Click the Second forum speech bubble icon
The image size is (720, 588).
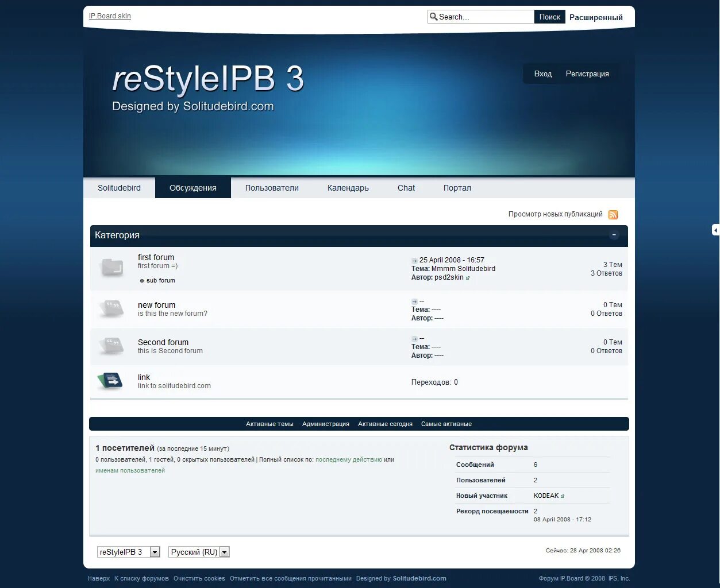112,346
